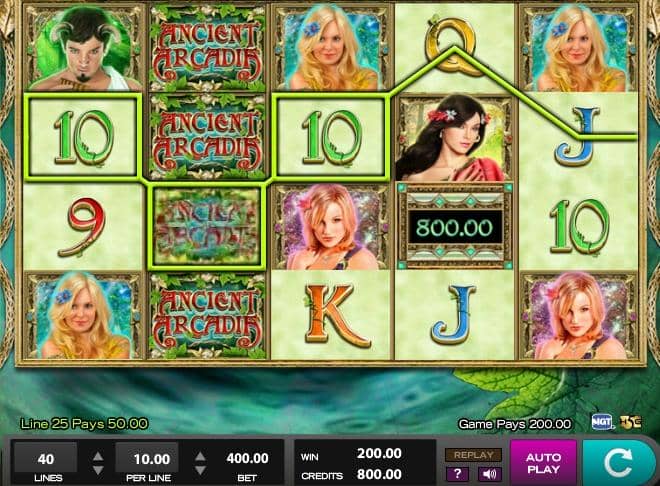660x486 pixels.
Task: Click the IGT logo icon
Action: pos(602,422)
